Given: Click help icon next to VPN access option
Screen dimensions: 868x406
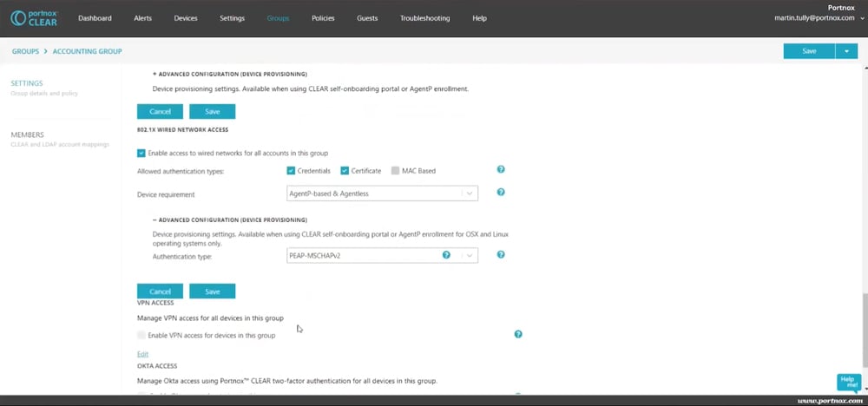Looking at the screenshot, I should [x=518, y=334].
